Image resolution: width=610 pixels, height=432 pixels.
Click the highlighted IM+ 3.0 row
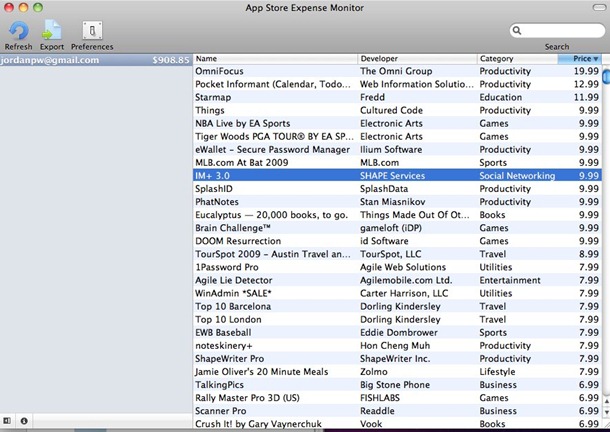(397, 176)
